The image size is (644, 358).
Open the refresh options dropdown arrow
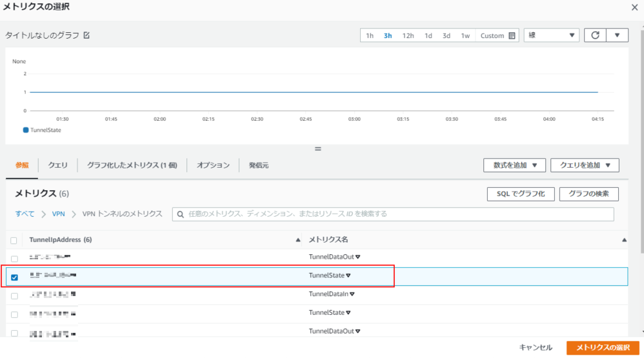tap(617, 35)
